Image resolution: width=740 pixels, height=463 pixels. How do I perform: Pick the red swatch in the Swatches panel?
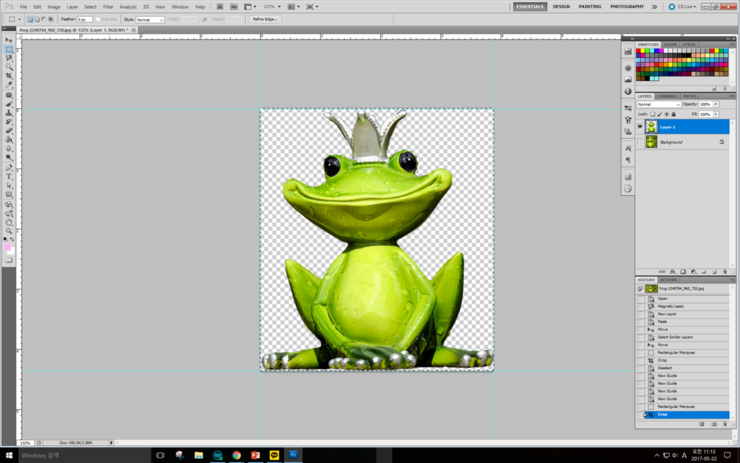coord(640,52)
